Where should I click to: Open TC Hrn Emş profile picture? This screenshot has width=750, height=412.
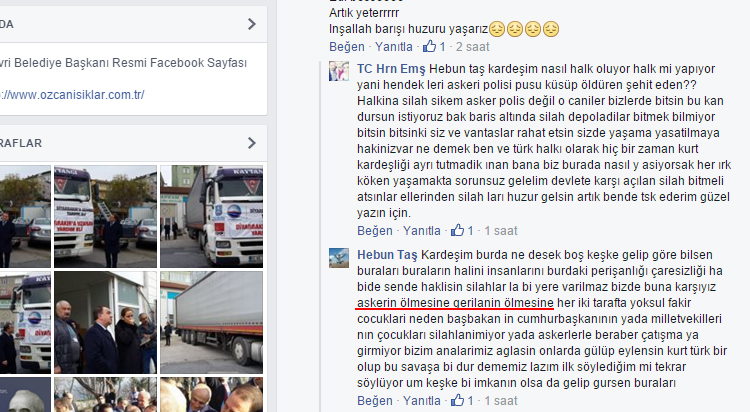point(339,71)
